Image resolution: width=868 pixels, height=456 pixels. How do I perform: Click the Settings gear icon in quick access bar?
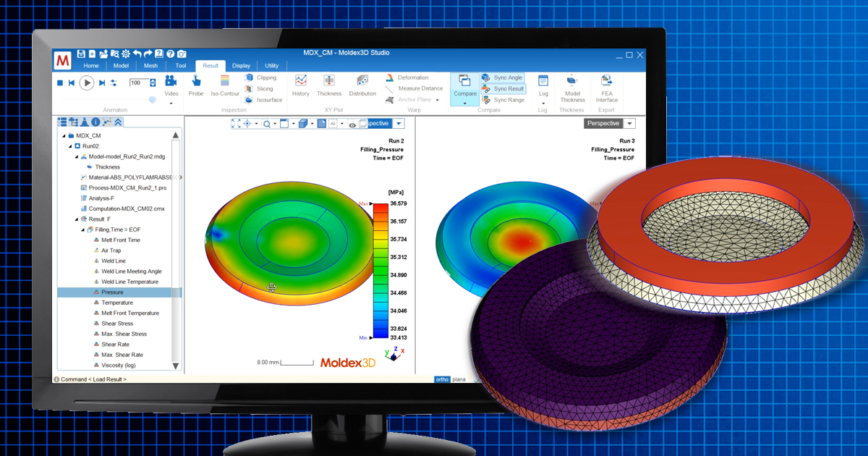pos(126,54)
